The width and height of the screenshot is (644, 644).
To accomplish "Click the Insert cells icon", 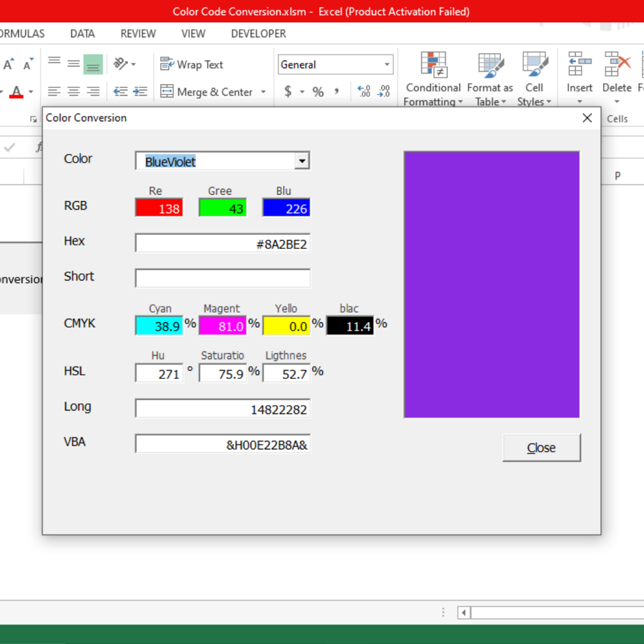I will point(579,64).
